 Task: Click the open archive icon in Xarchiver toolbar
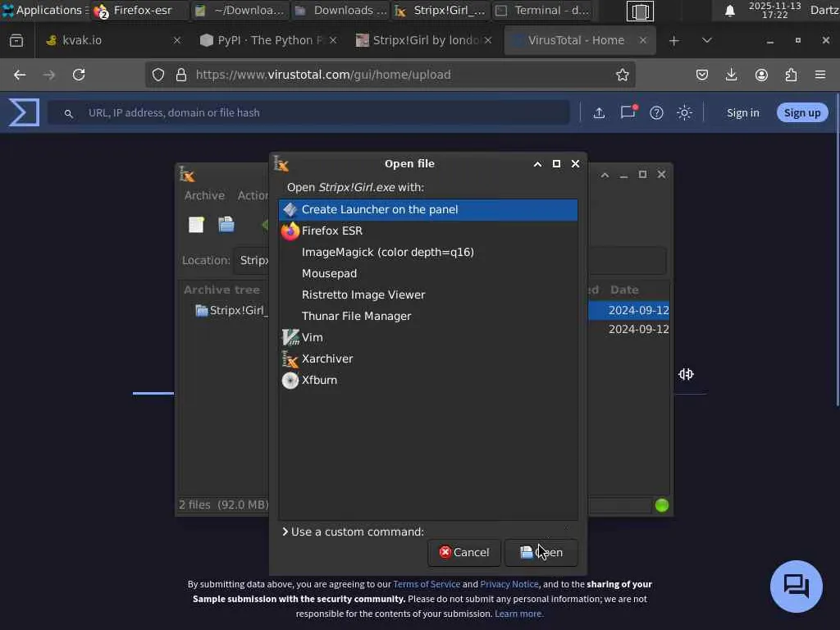226,225
